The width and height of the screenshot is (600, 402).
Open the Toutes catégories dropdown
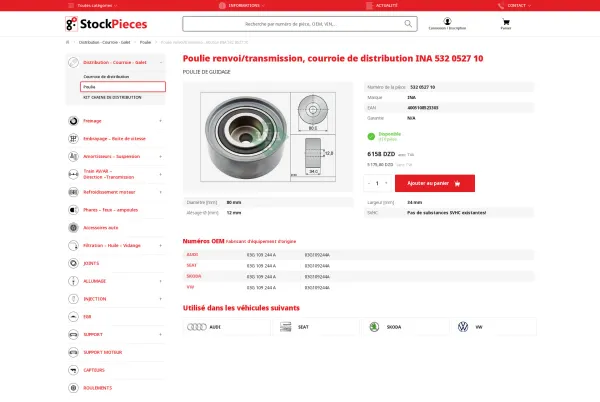click(x=93, y=6)
